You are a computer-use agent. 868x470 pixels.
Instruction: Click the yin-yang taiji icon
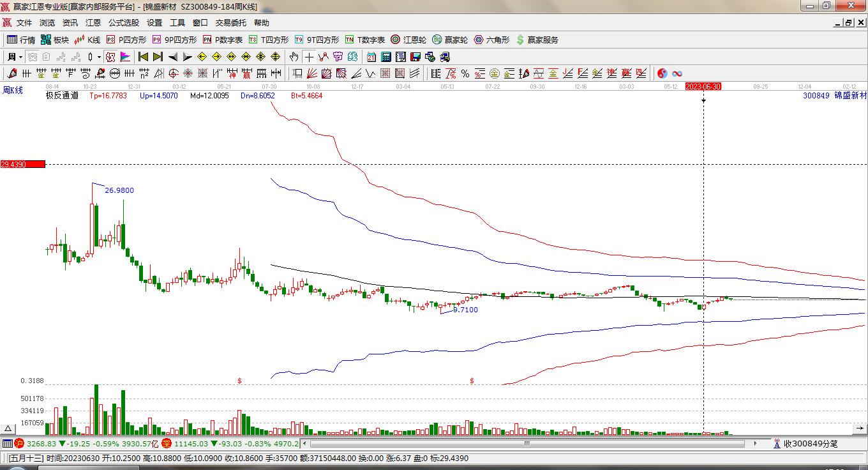click(x=662, y=73)
